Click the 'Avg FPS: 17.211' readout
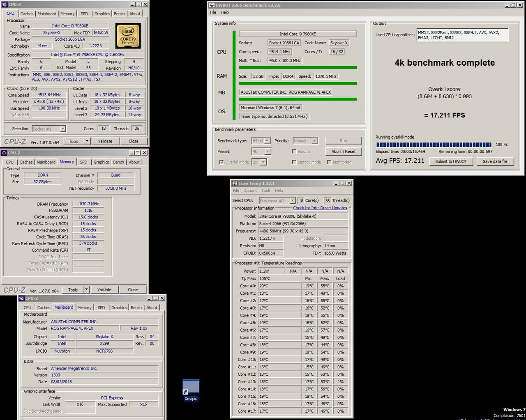Screen dimensions: 526x420 point(400,161)
